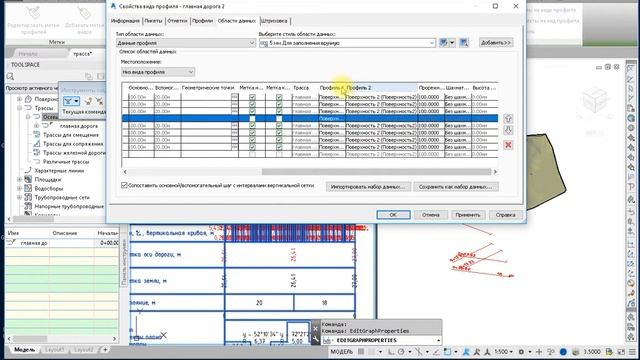Toggle end label checkbox in first band row
This screenshot has width=640, height=360.
[279, 97]
